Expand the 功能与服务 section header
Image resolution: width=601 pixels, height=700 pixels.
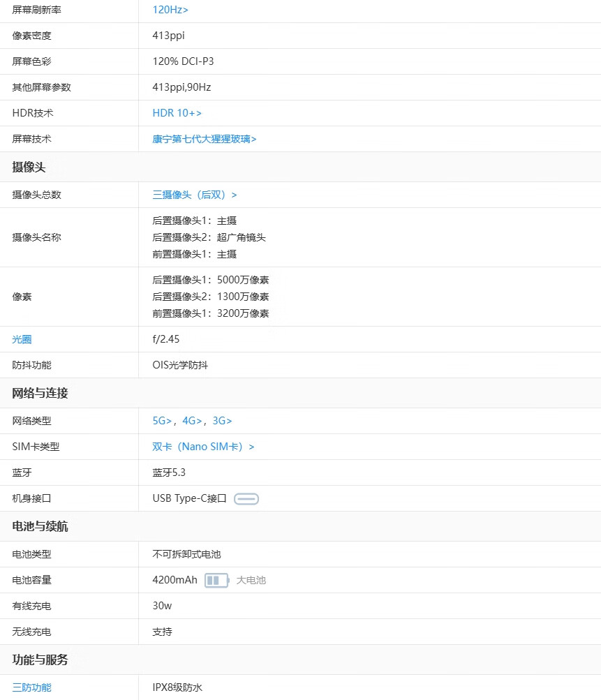point(38,660)
